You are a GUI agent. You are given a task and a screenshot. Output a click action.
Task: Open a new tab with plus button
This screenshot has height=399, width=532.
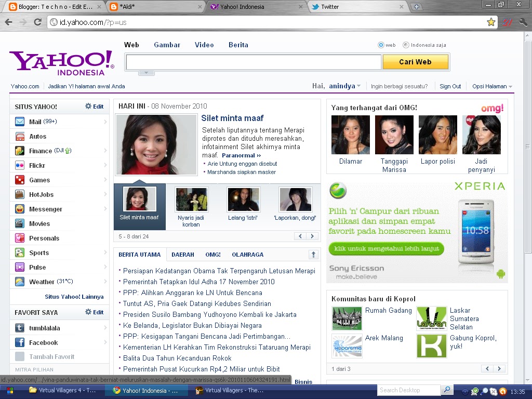point(416,7)
